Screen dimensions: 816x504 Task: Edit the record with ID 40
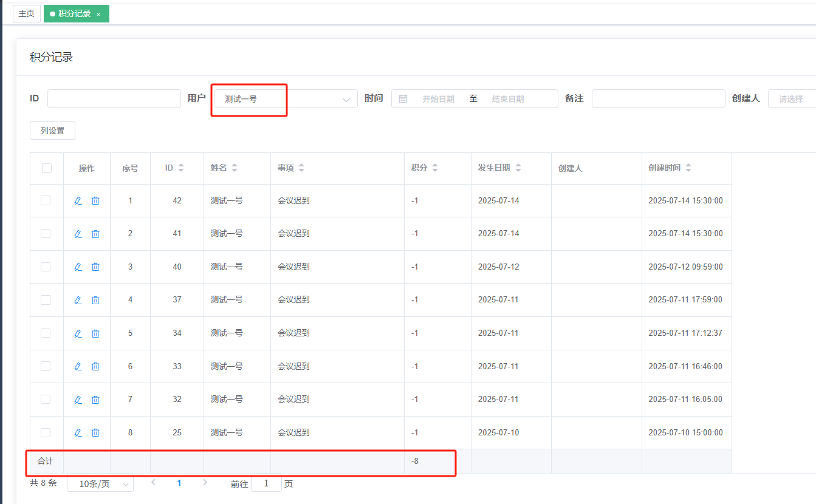(x=78, y=267)
